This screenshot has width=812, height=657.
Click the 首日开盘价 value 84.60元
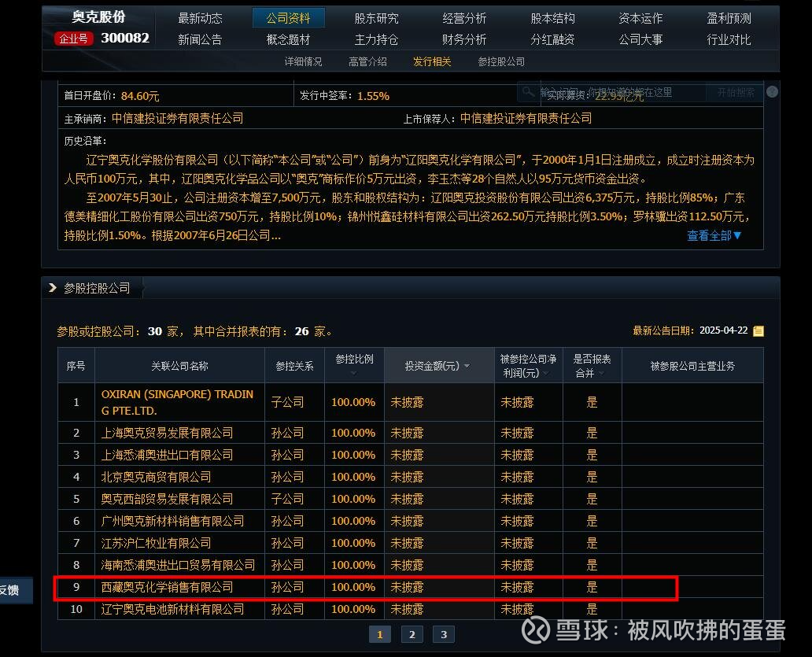[x=140, y=96]
